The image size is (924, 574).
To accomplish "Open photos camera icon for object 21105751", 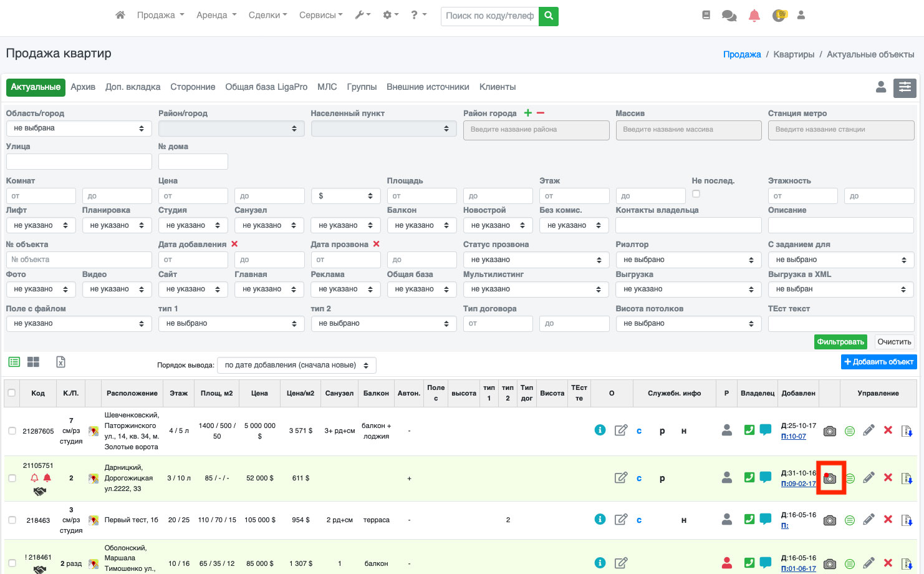I will (830, 479).
